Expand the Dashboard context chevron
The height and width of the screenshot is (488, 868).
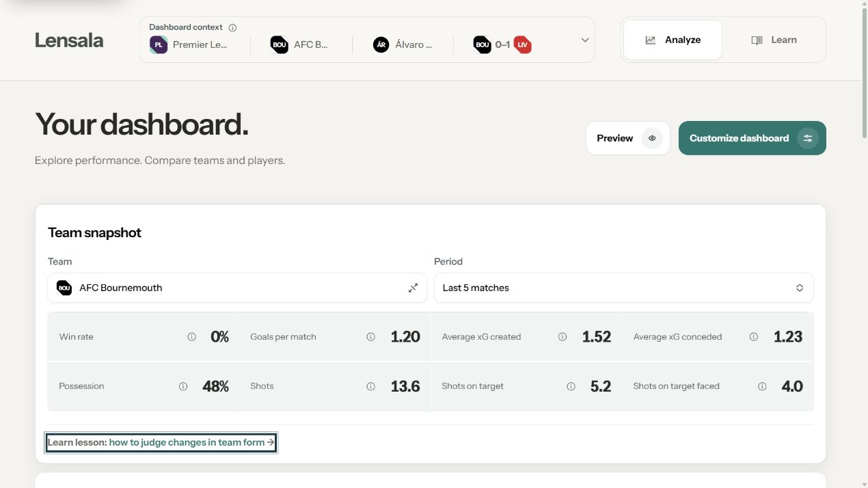585,40
